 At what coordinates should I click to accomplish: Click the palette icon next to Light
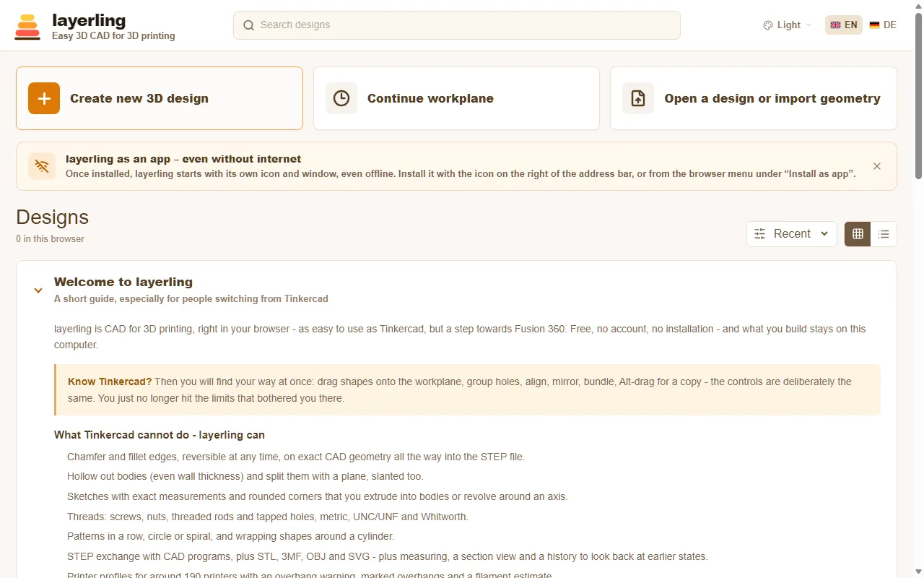pyautogui.click(x=768, y=25)
